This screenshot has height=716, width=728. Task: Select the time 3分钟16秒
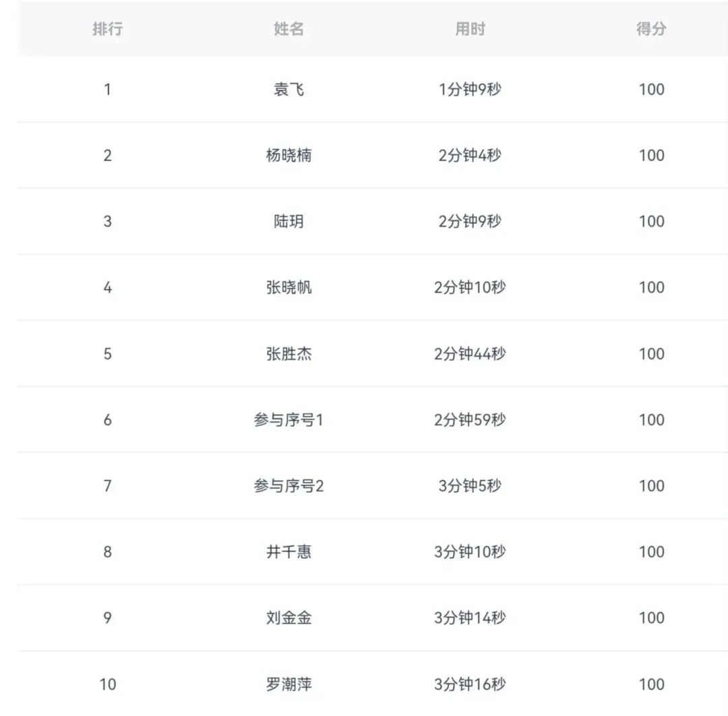click(x=470, y=684)
